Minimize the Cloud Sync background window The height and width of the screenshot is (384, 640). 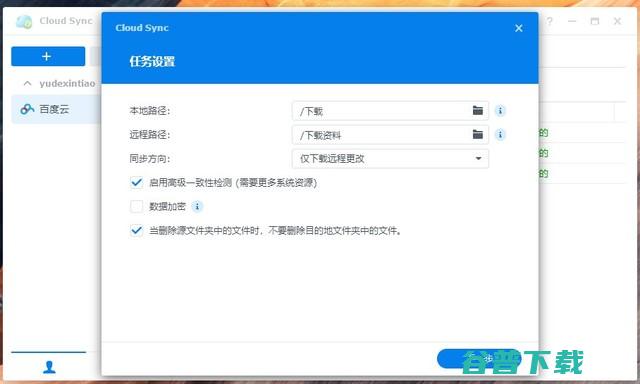pos(572,21)
